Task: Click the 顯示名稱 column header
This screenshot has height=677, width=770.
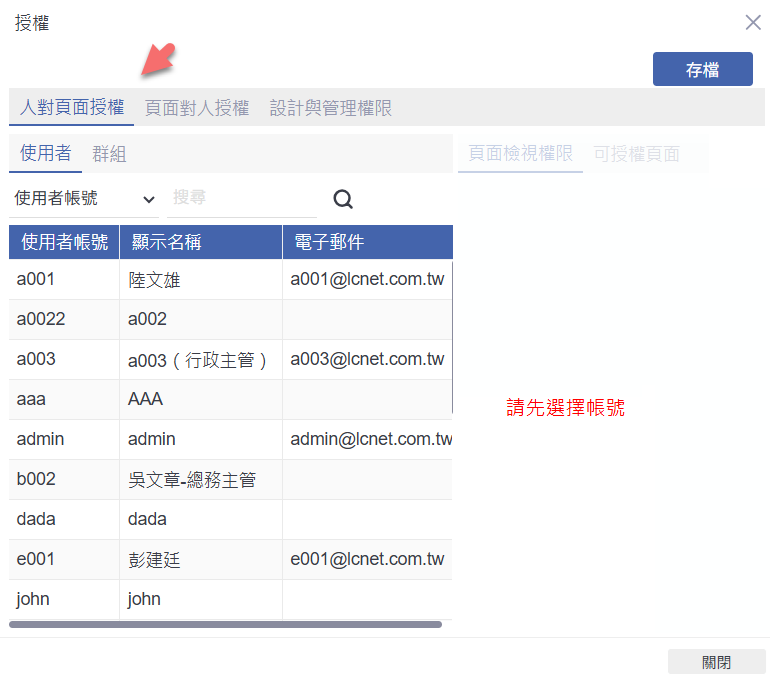Action: (x=200, y=242)
